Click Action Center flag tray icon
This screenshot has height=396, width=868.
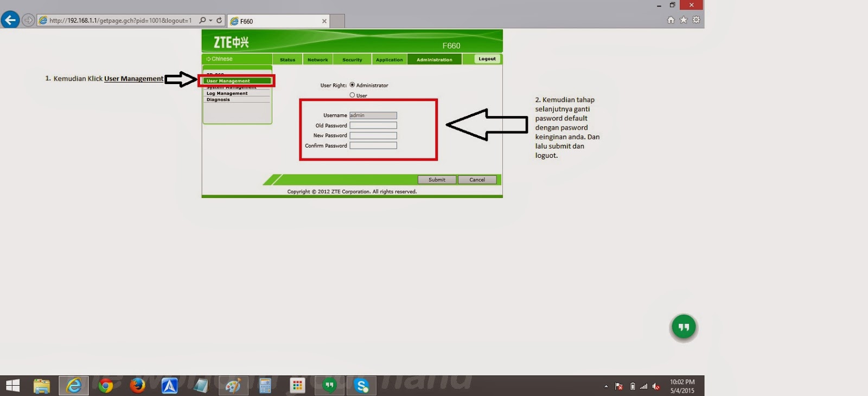[x=618, y=386]
